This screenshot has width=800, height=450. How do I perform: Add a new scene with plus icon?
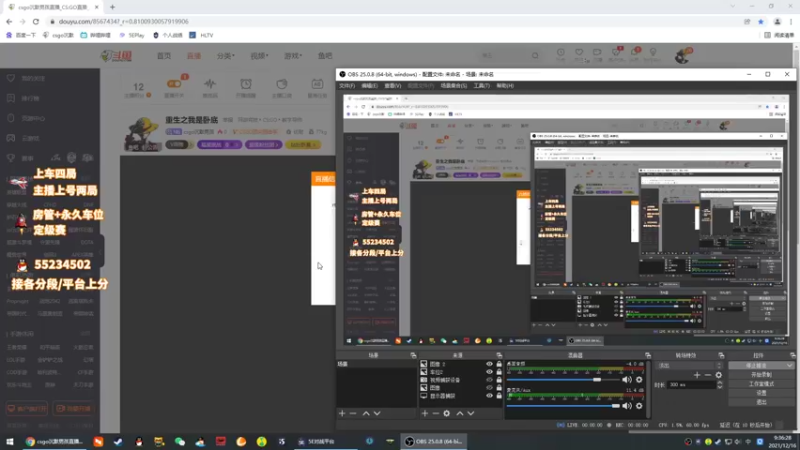[x=342, y=413]
